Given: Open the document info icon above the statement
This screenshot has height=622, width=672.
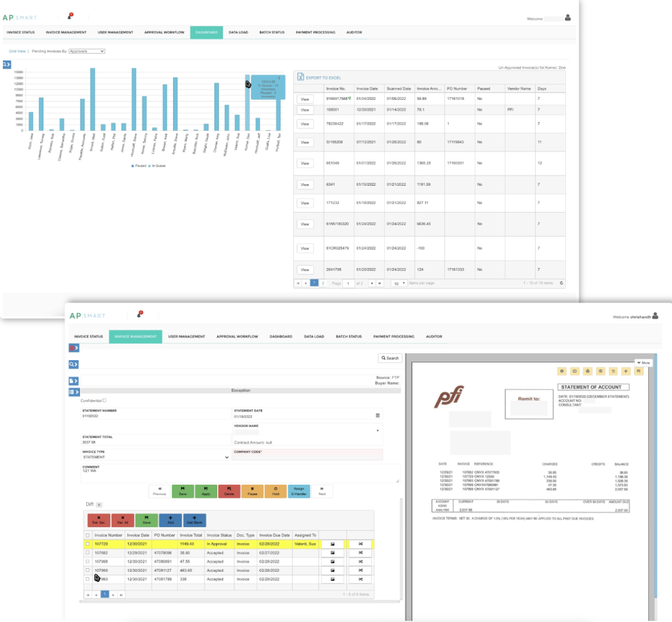Looking at the screenshot, I should coord(563,371).
